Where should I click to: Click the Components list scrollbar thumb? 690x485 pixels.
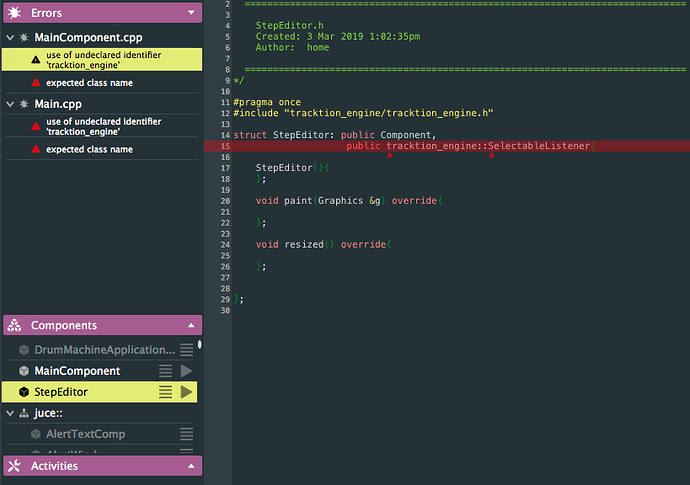coord(200,344)
